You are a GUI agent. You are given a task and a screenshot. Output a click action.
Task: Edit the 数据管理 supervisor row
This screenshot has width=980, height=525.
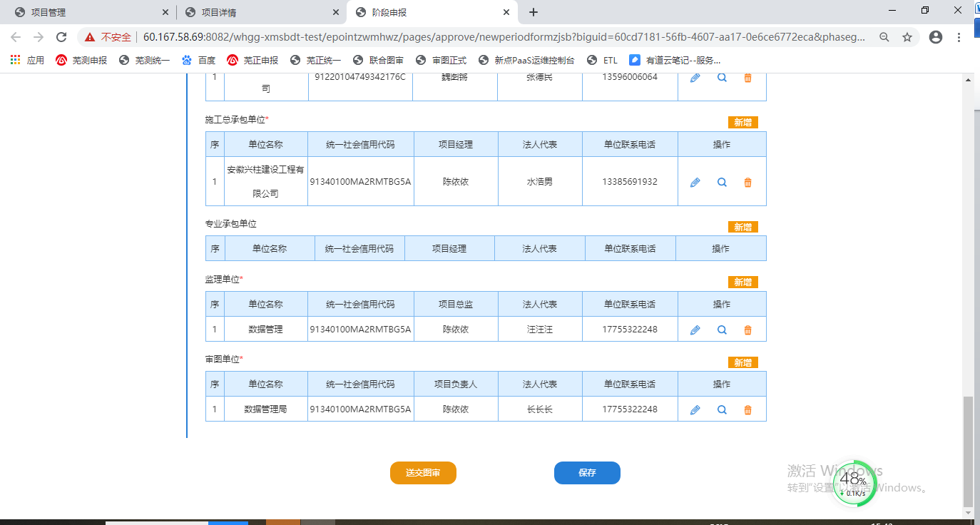(x=695, y=330)
